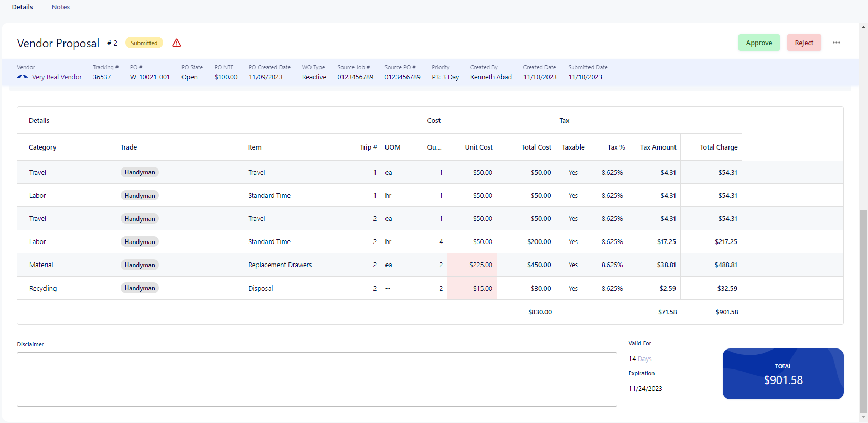The height and width of the screenshot is (423, 868).
Task: Click the red warning triangle icon
Action: click(177, 43)
